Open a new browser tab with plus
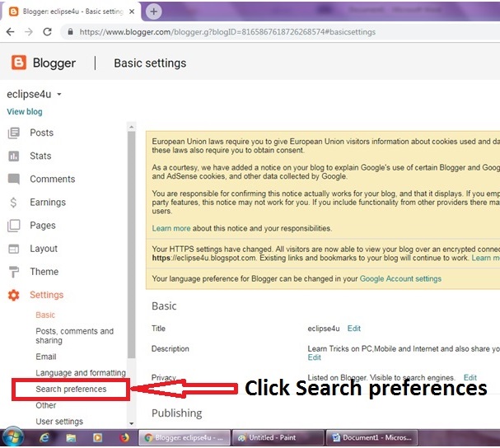 pyautogui.click(x=154, y=12)
